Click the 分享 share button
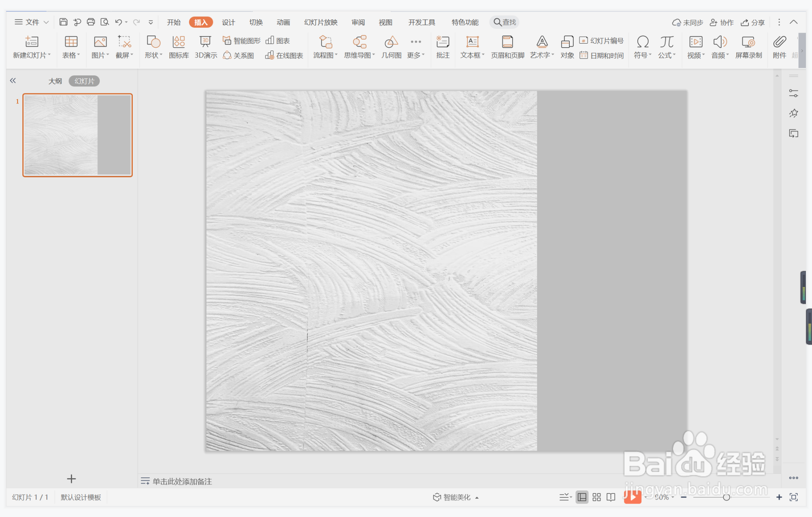Viewport: 812px width, 517px height. [x=753, y=22]
